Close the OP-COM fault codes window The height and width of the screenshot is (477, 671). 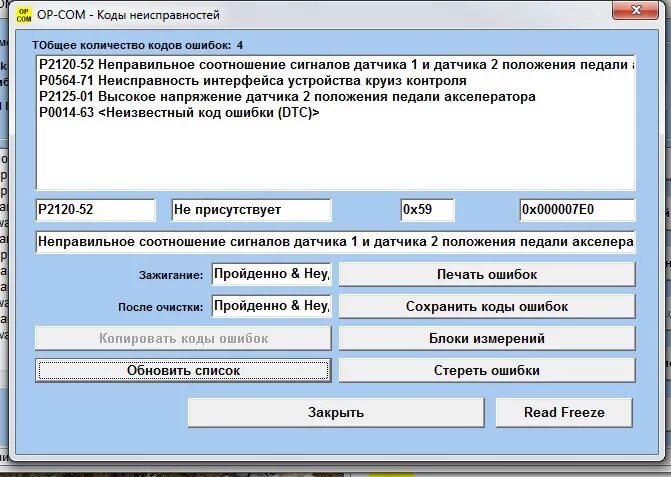(x=635, y=10)
